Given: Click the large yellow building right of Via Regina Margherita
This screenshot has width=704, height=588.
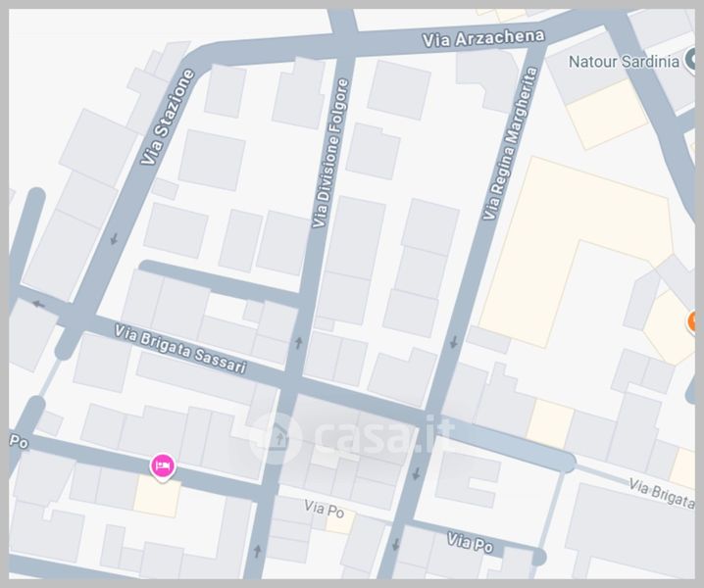Looking at the screenshot, I should 575,251.
